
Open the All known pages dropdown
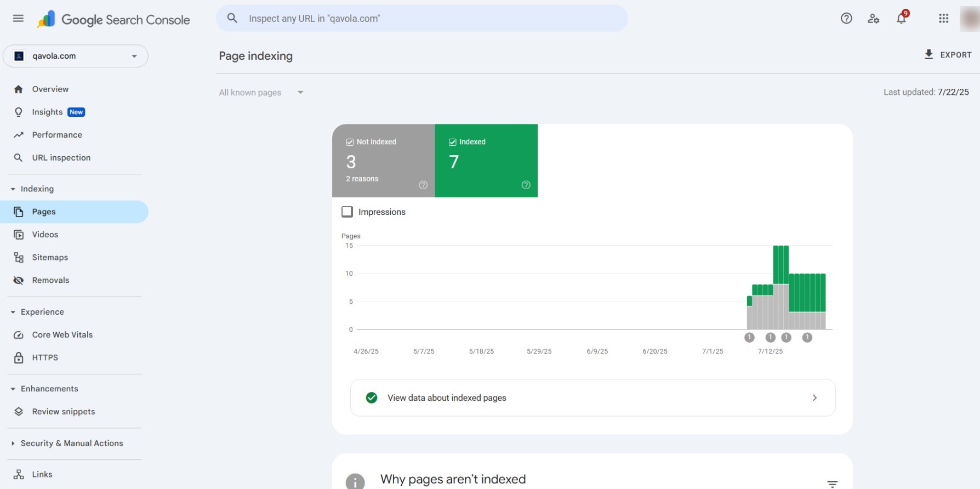261,93
